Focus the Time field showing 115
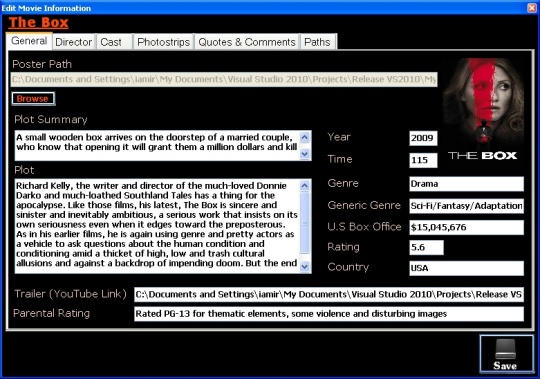This screenshot has height=379, width=540. [x=423, y=160]
